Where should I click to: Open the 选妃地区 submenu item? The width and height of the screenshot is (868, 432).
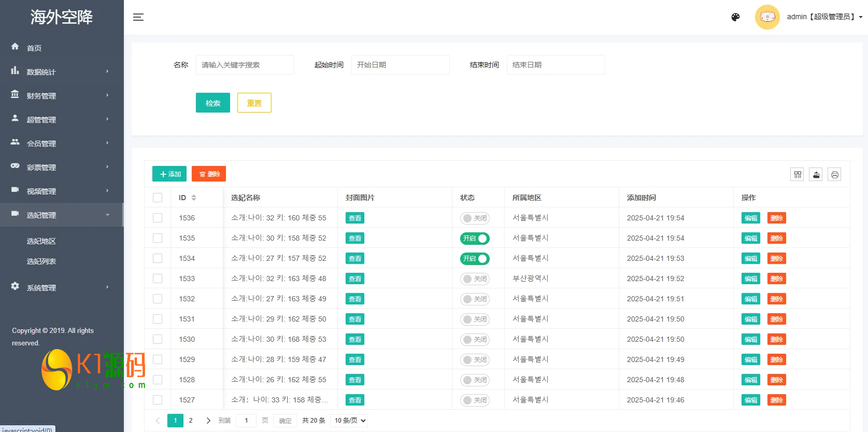41,241
